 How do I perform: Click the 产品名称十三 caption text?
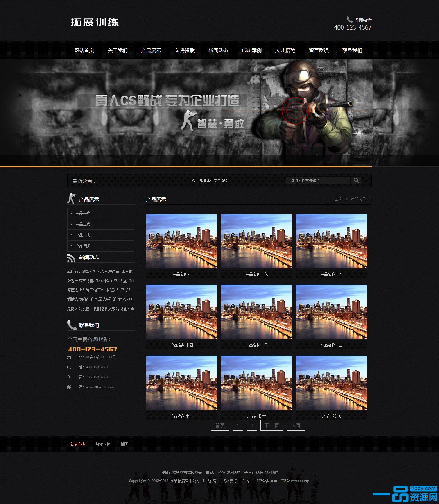[256, 345]
